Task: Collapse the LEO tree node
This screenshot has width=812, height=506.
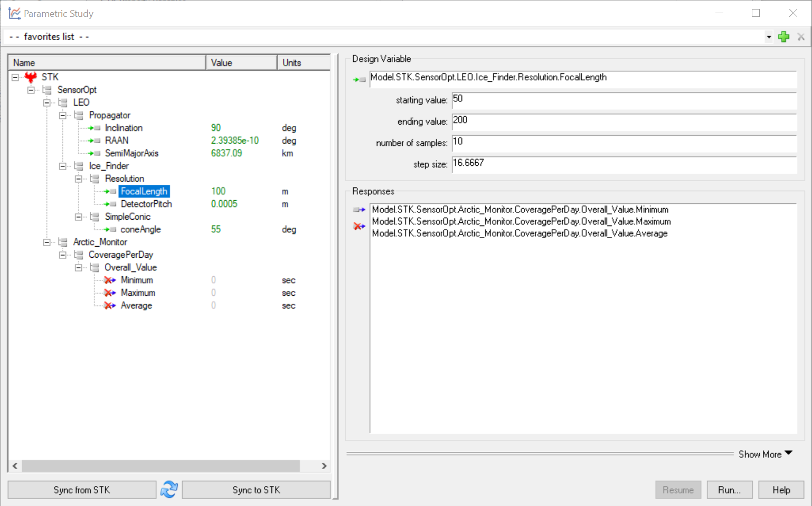Action: (47, 102)
